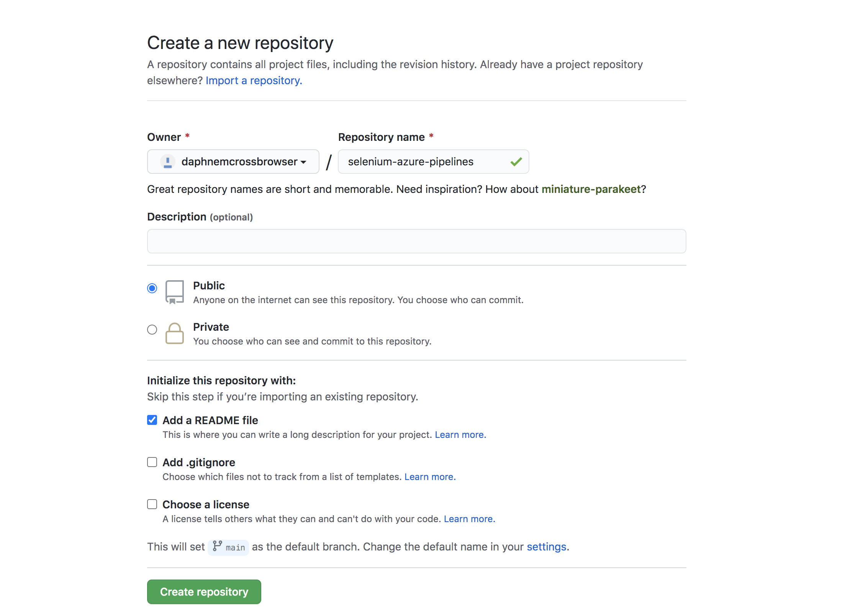Select the Private visibility radio button
Viewport: 868px width, 614px height.
[152, 330]
